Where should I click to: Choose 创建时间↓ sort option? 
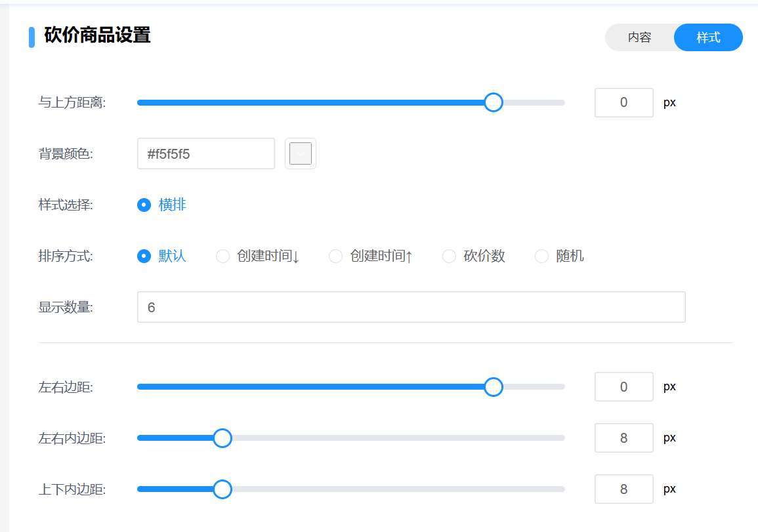[223, 256]
